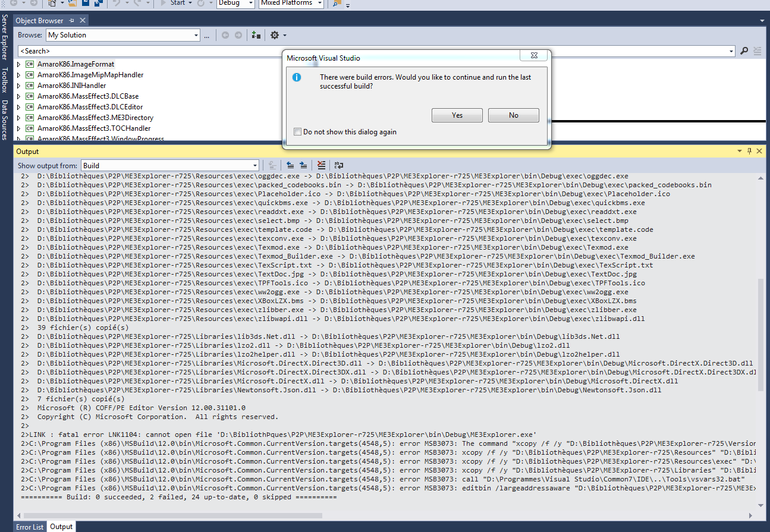Image resolution: width=770 pixels, height=532 pixels.
Task: Open 'Show output from' Build dropdown
Action: tap(255, 166)
